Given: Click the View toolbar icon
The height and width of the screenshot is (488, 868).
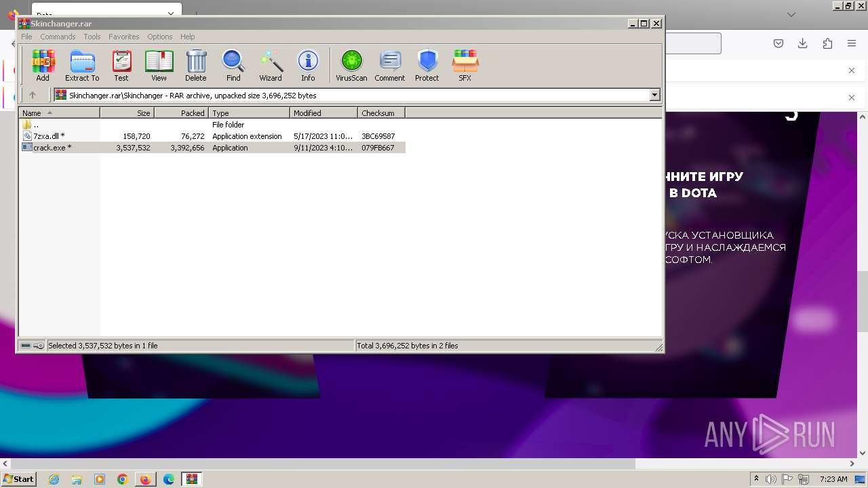Looking at the screenshot, I should pos(159,66).
